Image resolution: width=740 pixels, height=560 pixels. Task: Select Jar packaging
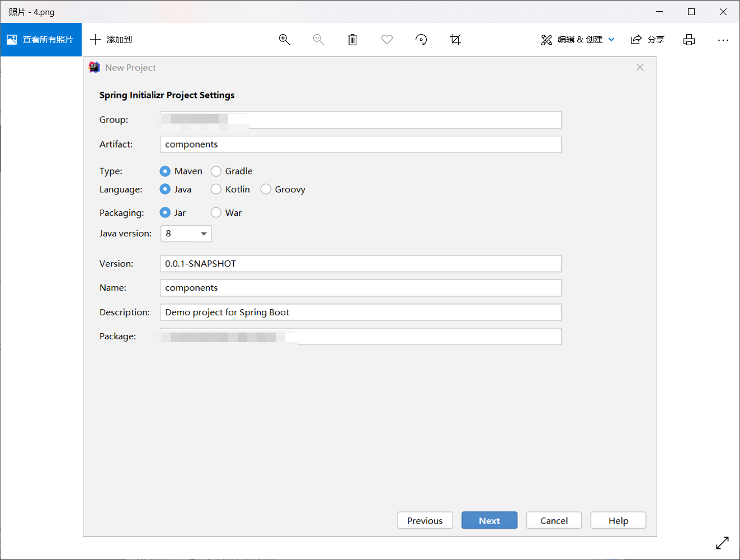[165, 212]
